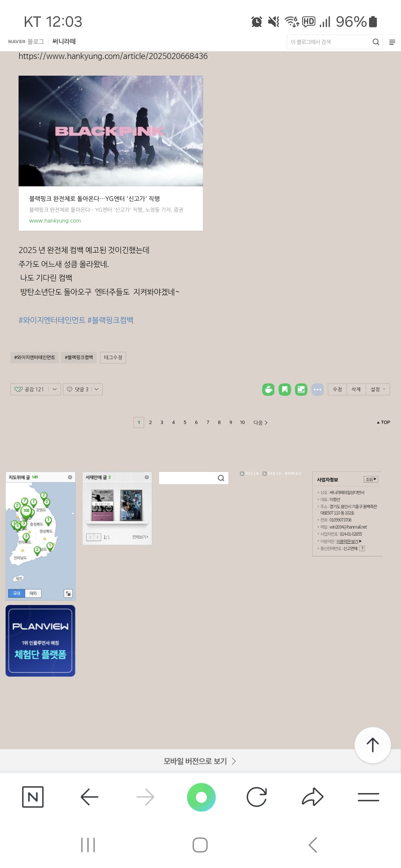Open the 다음 next pages link

(x=260, y=423)
